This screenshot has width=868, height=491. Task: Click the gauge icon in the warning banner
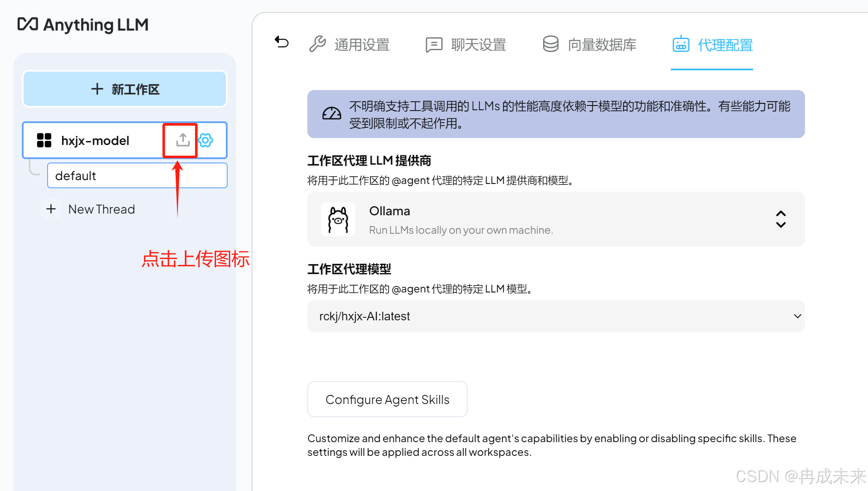click(331, 114)
